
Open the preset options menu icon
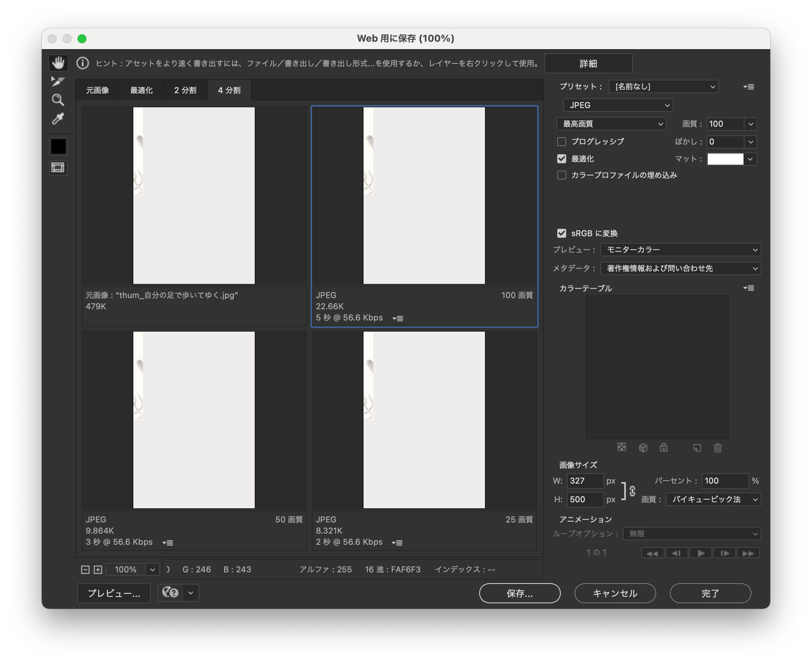click(x=749, y=87)
